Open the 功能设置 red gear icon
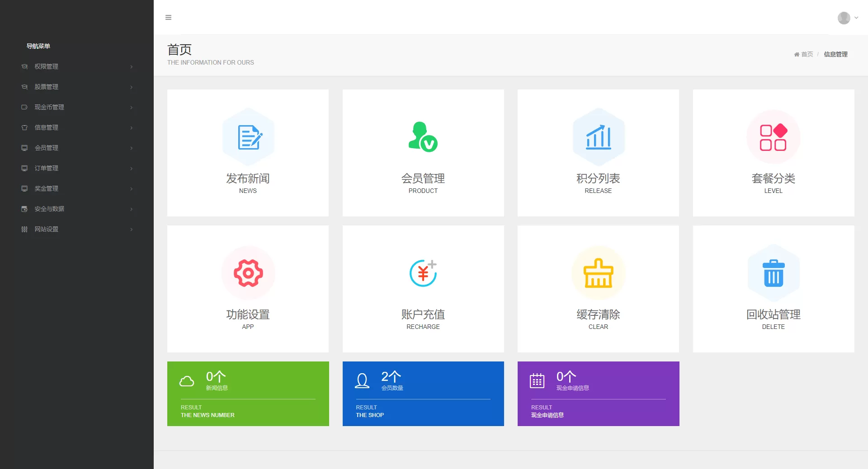Screen dimensions: 868x469 tap(248, 273)
